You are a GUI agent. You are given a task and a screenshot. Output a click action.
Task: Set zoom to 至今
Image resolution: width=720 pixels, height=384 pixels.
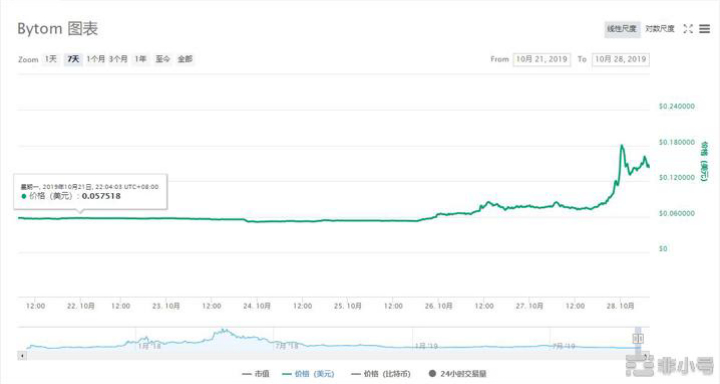tap(163, 59)
